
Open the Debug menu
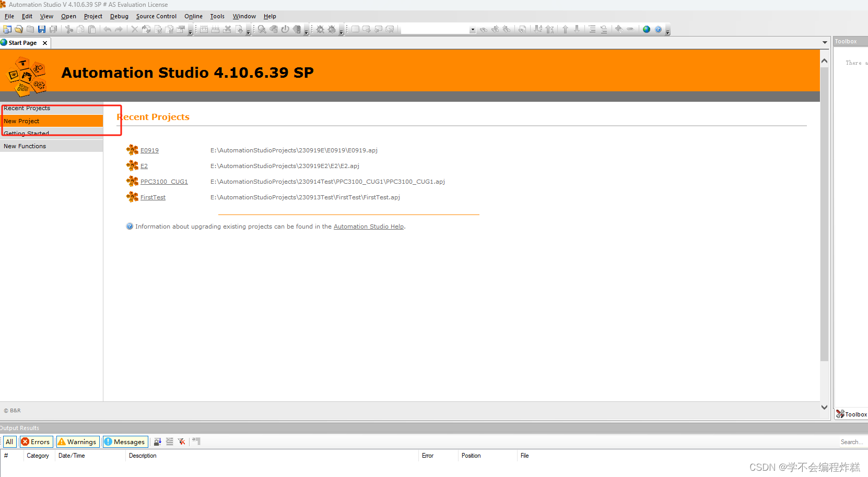point(119,16)
